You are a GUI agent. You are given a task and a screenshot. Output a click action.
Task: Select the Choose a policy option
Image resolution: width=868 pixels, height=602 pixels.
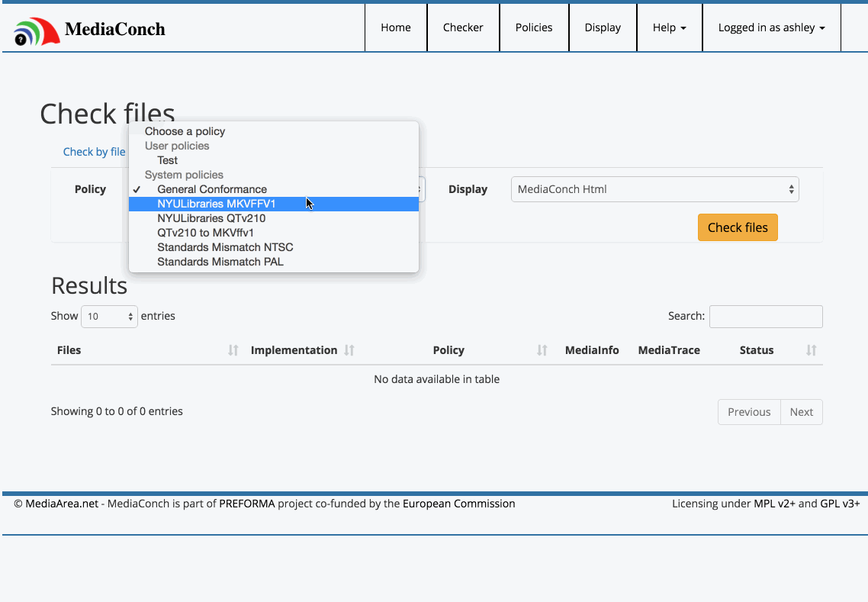point(274,131)
